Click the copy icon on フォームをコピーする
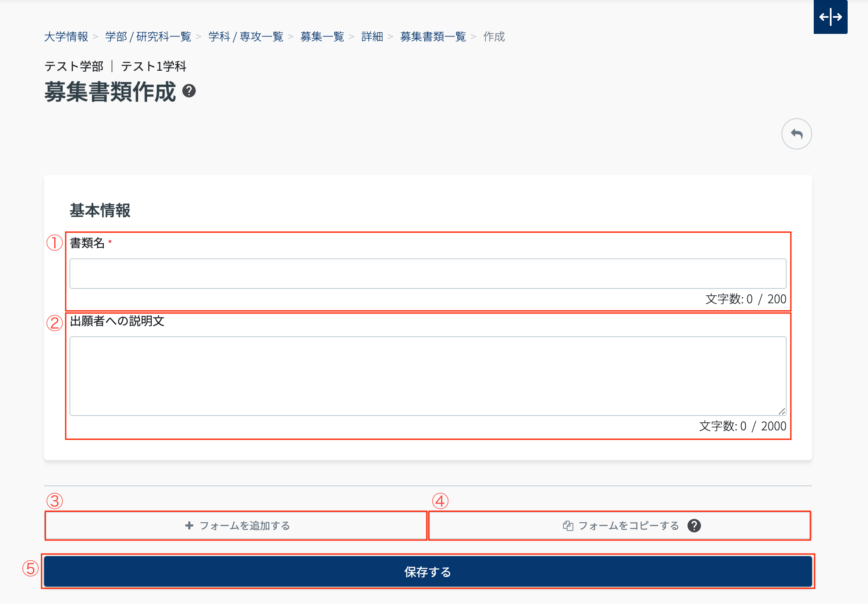Viewport: 868px width, 604px height. (x=568, y=526)
